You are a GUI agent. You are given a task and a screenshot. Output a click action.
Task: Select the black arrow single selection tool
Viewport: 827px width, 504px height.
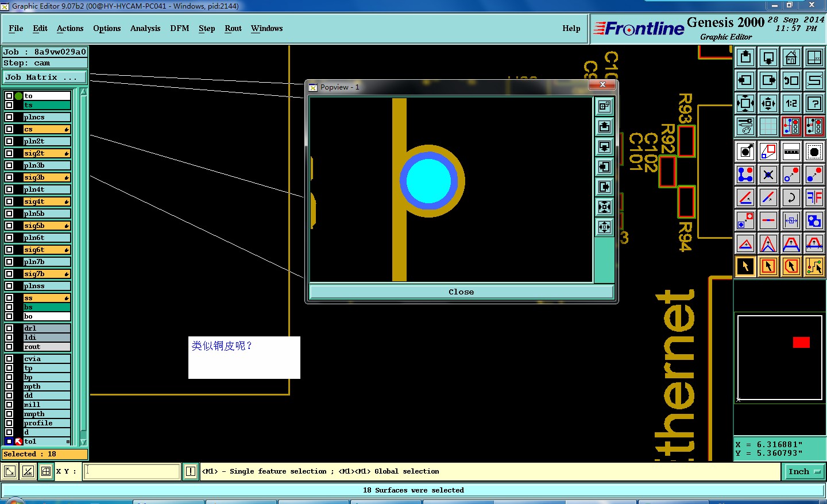click(x=745, y=266)
